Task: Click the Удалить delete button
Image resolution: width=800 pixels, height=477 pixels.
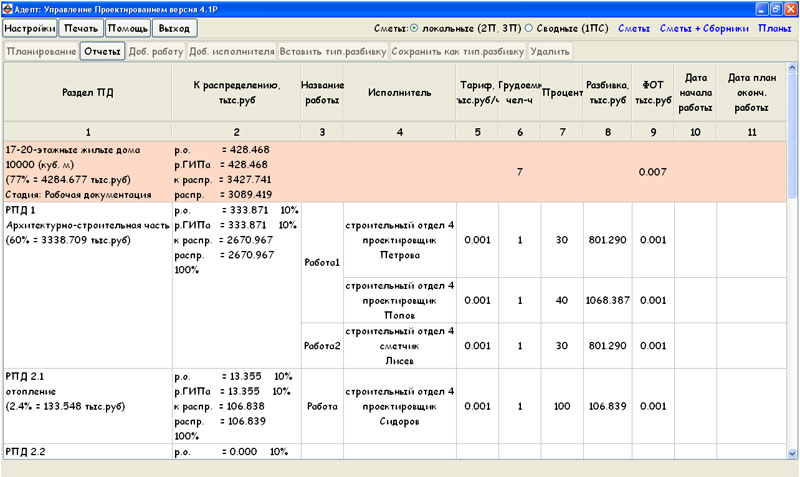Action: pyautogui.click(x=550, y=50)
